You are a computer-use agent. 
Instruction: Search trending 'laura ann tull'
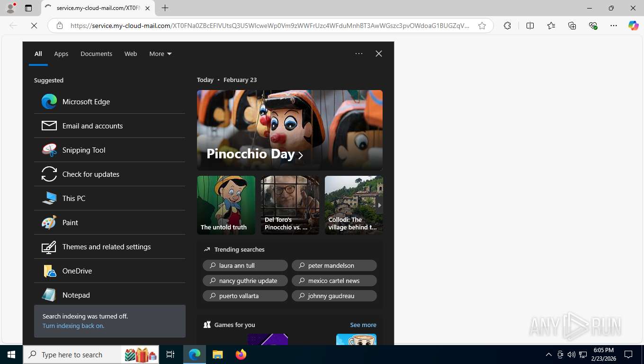[245, 265]
